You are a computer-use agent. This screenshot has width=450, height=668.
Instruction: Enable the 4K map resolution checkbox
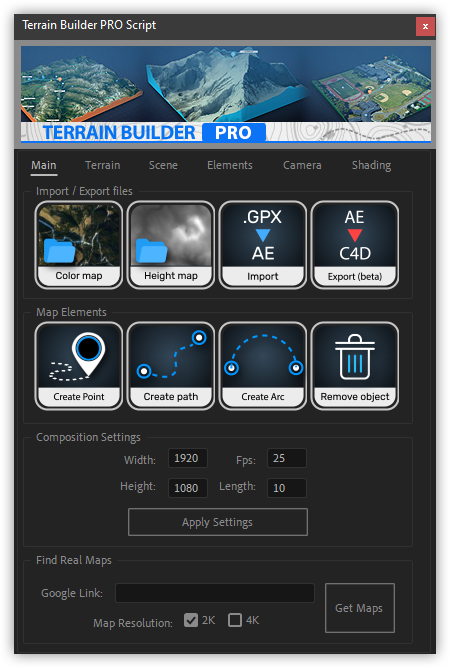point(235,620)
